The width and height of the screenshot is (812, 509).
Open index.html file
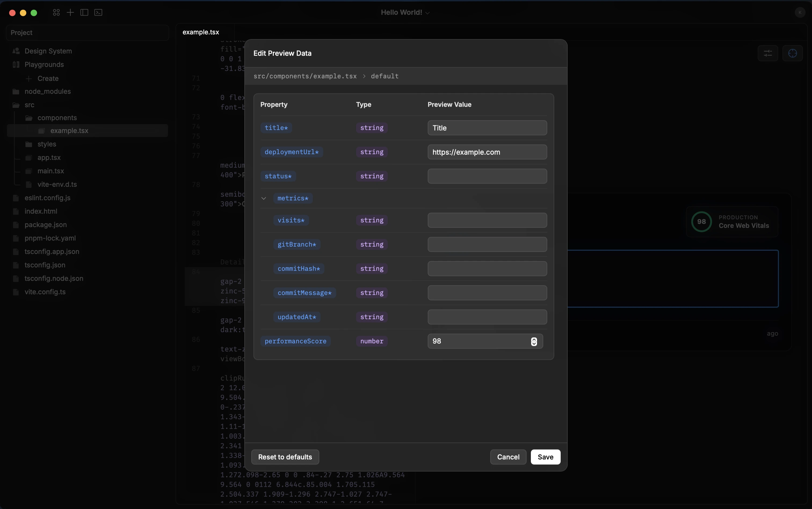click(41, 212)
